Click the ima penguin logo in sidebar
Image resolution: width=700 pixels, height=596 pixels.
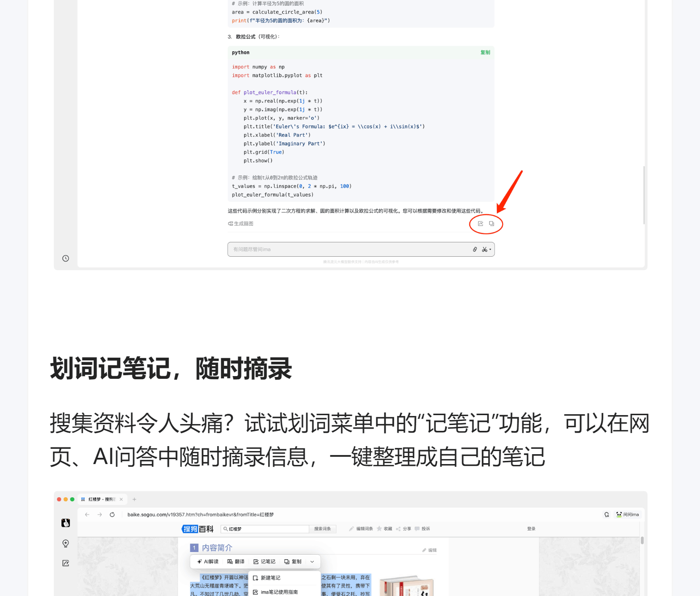tap(66, 523)
